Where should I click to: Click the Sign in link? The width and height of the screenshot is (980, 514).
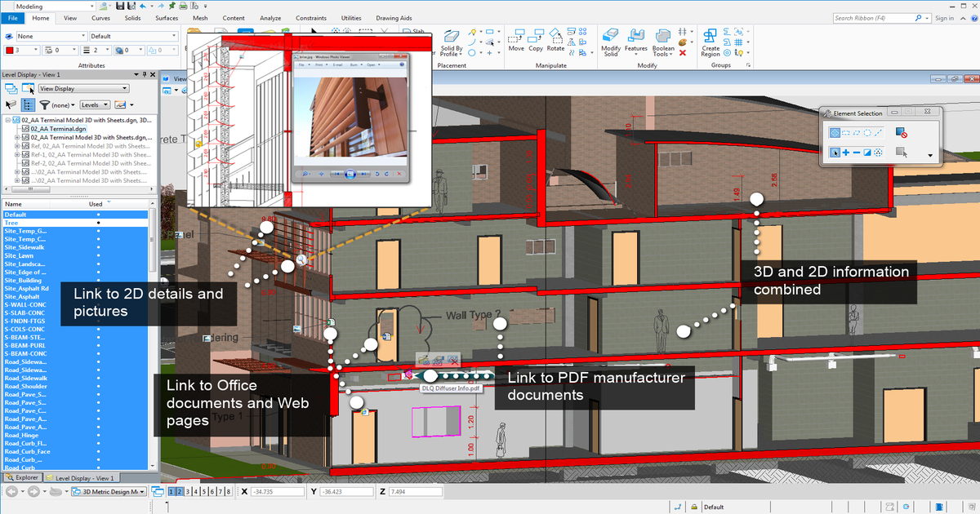(x=945, y=18)
